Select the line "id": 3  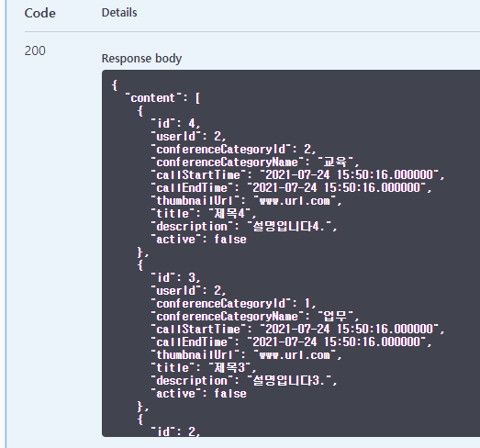point(175,278)
